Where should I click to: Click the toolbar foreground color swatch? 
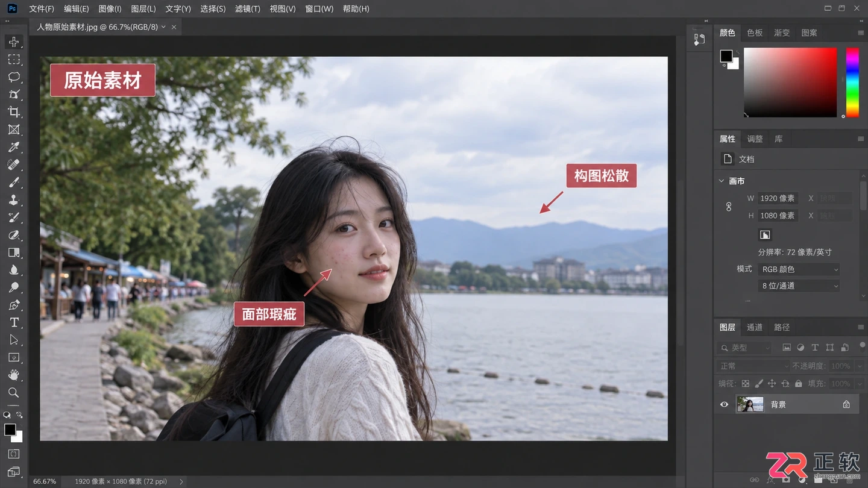tap(10, 430)
